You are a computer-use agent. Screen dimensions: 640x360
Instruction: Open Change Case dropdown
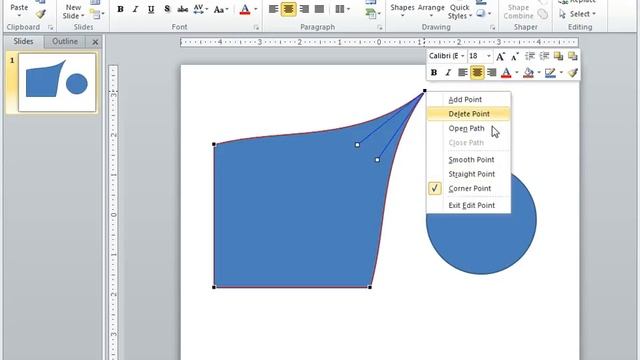coord(221,9)
